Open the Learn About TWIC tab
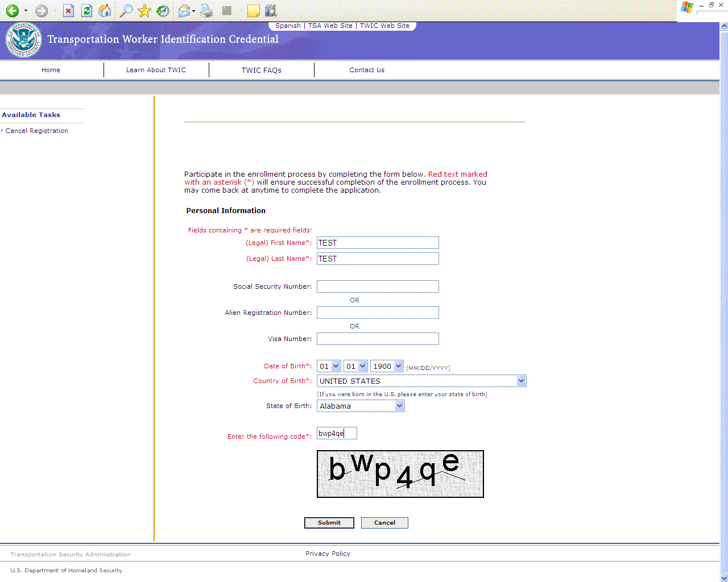 click(x=156, y=70)
